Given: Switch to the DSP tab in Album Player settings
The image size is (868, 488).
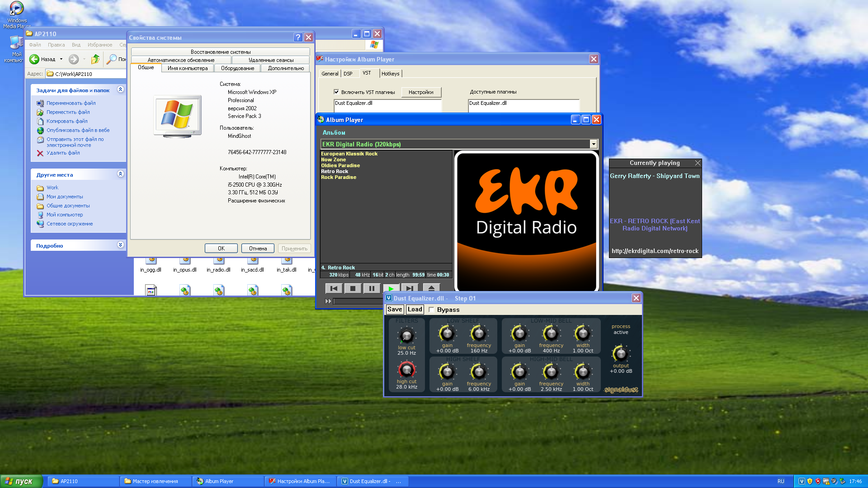Looking at the screenshot, I should tap(348, 74).
